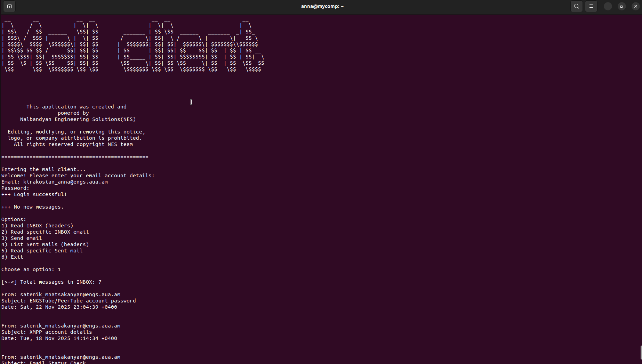Click option '2) Read specific INBOX email'
The height and width of the screenshot is (364, 642).
45,232
